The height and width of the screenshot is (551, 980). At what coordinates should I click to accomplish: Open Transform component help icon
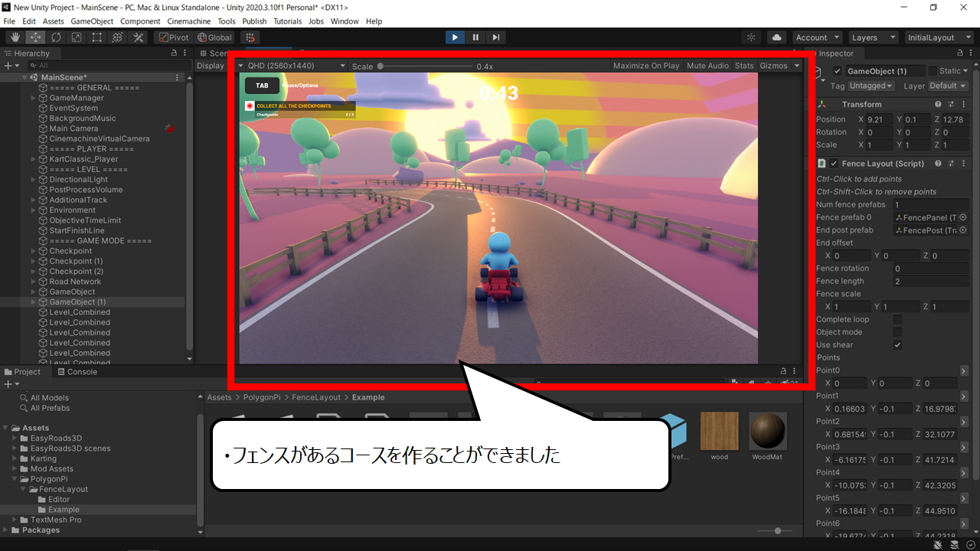pyautogui.click(x=938, y=104)
